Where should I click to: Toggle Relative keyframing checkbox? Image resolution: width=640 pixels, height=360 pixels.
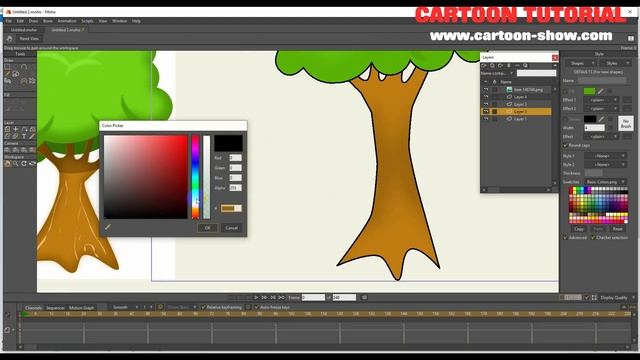[203, 307]
